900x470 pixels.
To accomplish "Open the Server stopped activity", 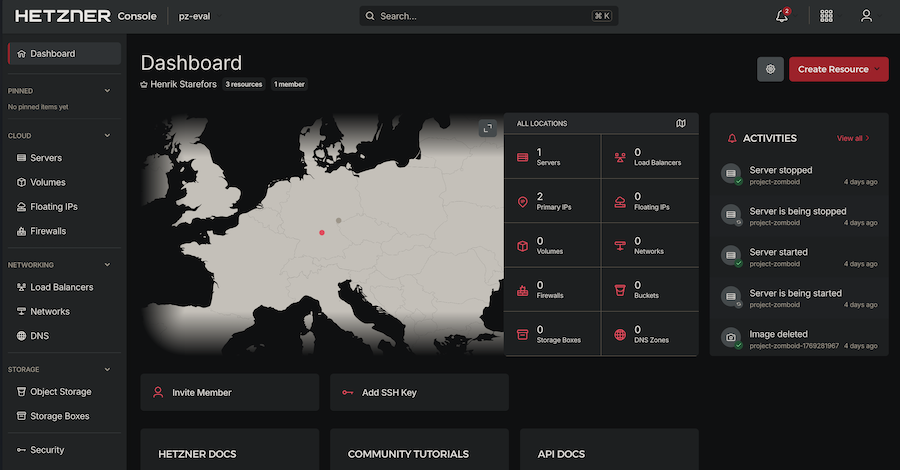I will coord(799,174).
